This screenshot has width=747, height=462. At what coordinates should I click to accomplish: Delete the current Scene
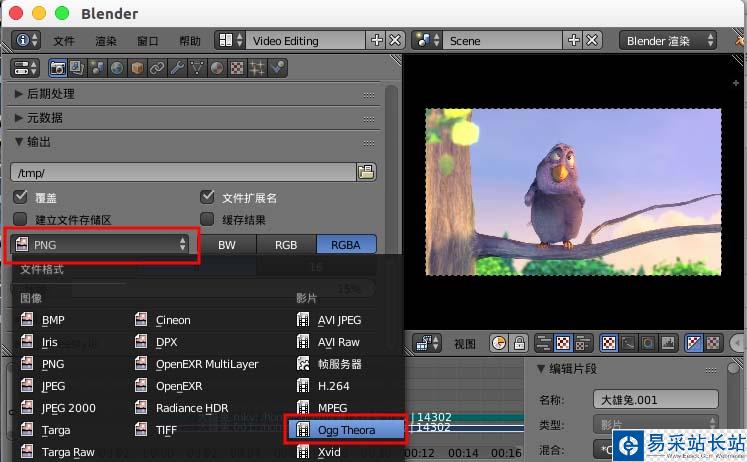click(592, 40)
